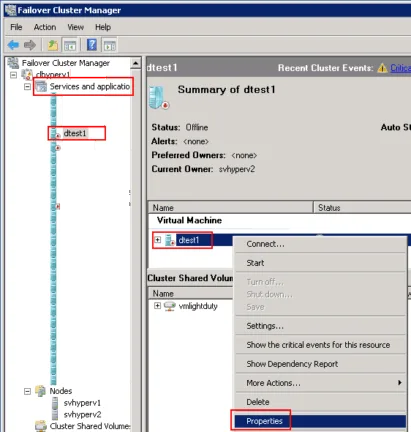Expand the dtest1 virtual machine row
Image resolution: width=411 pixels, height=432 pixels.
(x=158, y=240)
